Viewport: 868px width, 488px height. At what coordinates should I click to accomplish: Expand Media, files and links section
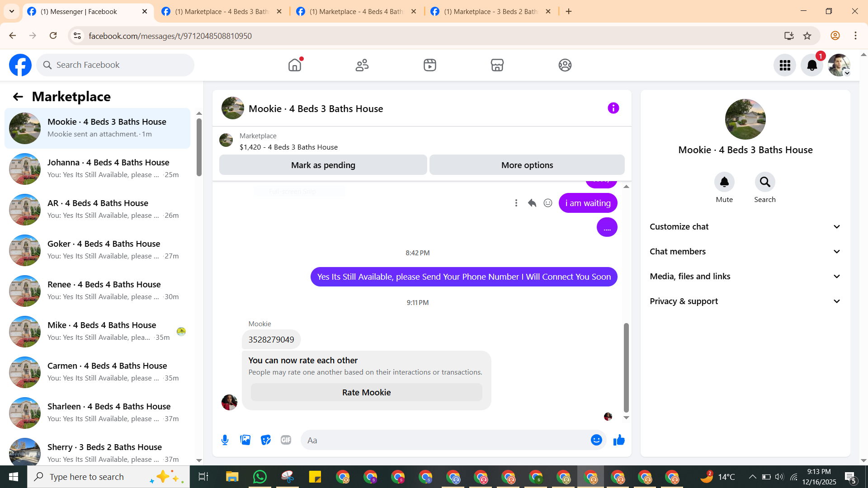coord(745,277)
